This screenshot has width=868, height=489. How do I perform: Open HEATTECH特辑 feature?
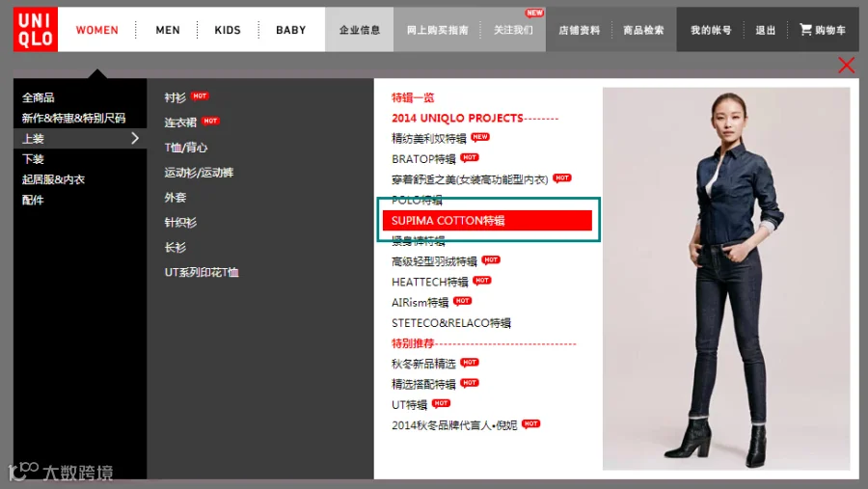pos(429,283)
